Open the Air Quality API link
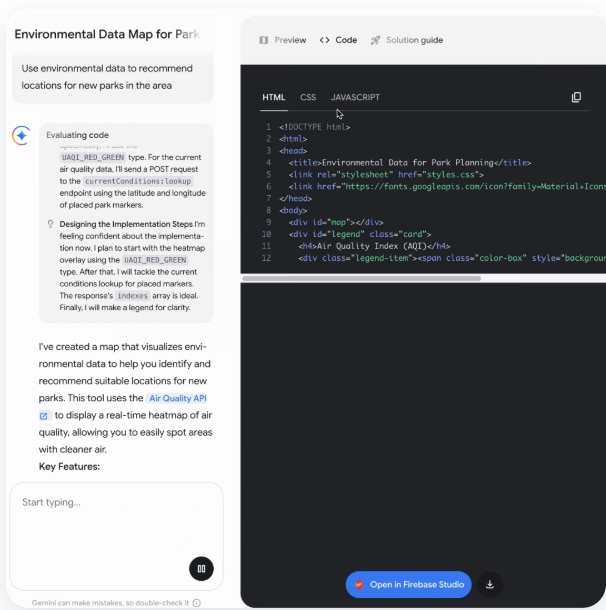 click(x=175, y=398)
